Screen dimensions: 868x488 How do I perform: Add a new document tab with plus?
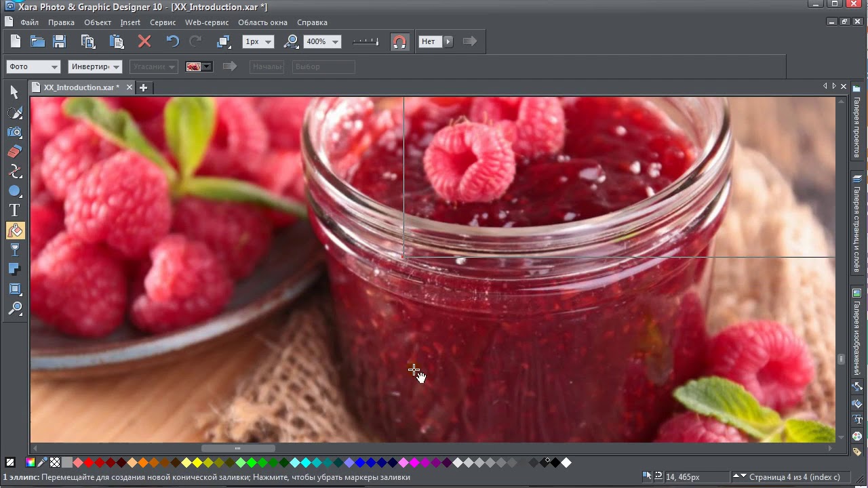point(143,87)
